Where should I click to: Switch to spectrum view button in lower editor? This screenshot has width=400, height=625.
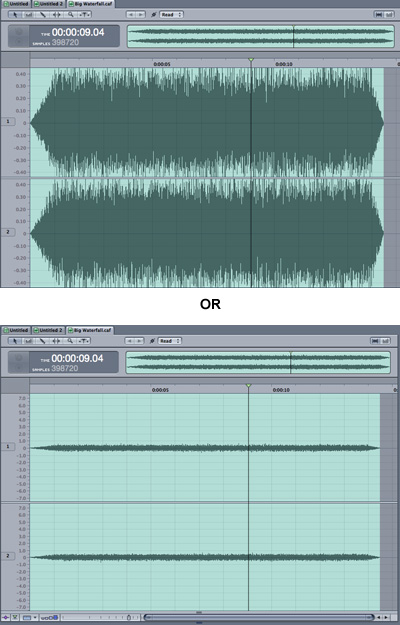(386, 341)
